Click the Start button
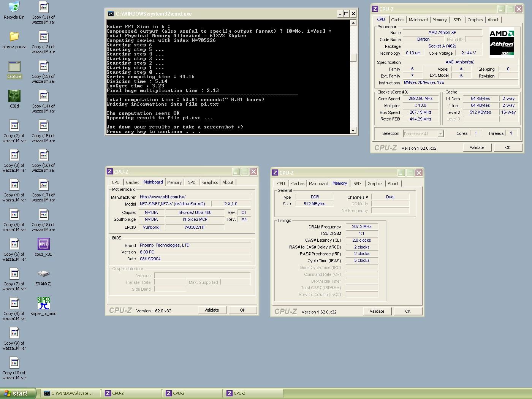 [x=18, y=393]
